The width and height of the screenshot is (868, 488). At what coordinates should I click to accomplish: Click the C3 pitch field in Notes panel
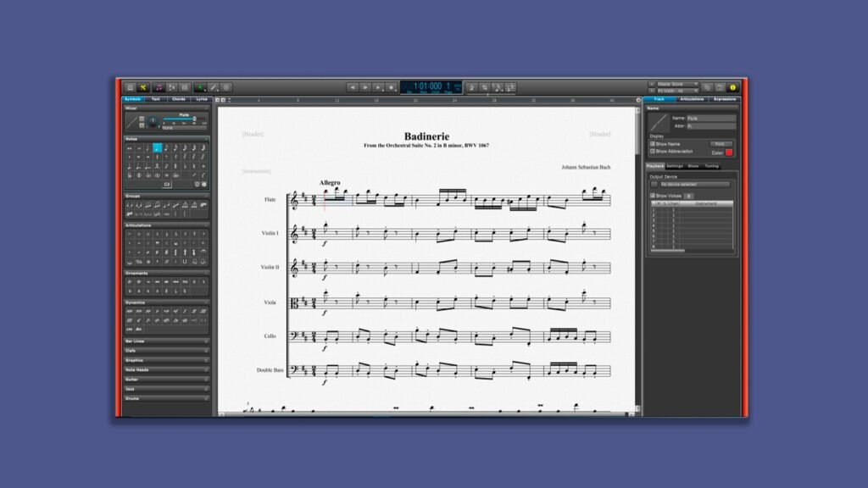tap(167, 184)
